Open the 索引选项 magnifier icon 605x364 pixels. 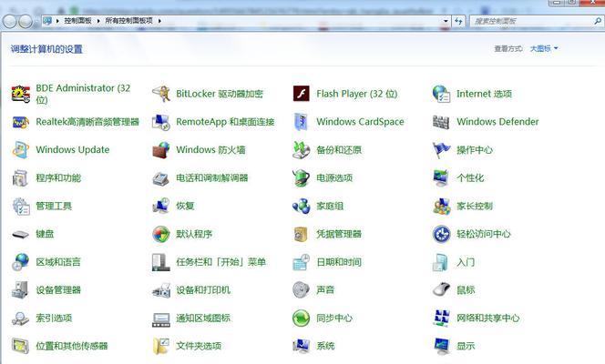tap(20, 318)
